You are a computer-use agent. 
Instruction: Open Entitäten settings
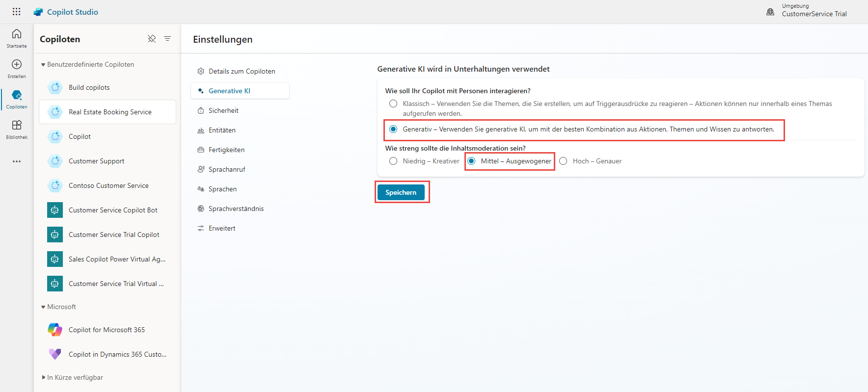[x=240, y=130]
